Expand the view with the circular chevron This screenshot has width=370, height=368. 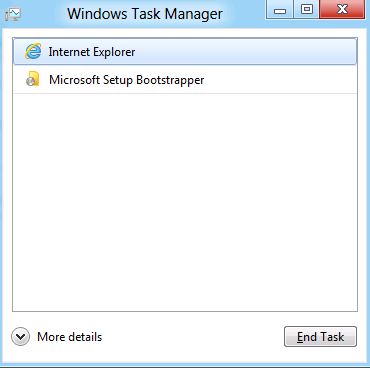click(20, 337)
